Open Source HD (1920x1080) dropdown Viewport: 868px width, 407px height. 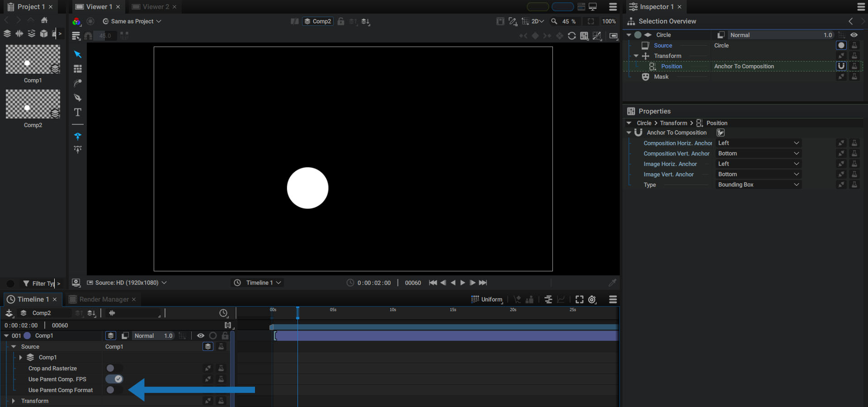coord(127,283)
